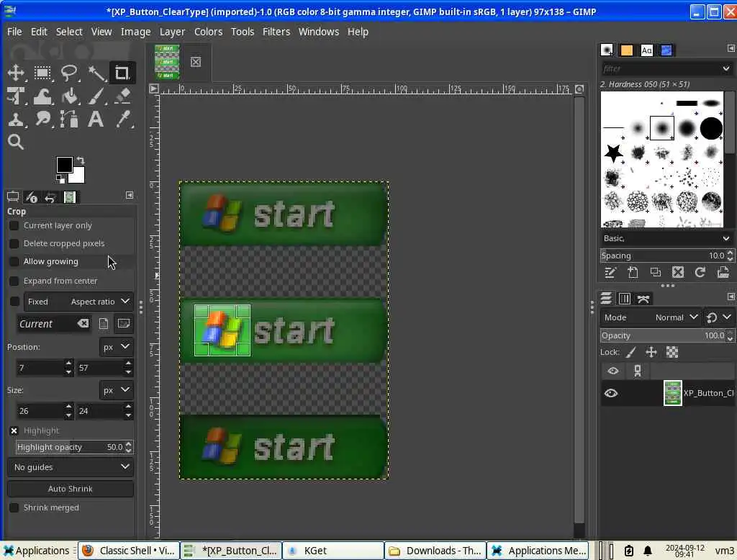Select the Eraser tool
This screenshot has width=737, height=560.
coord(123,96)
